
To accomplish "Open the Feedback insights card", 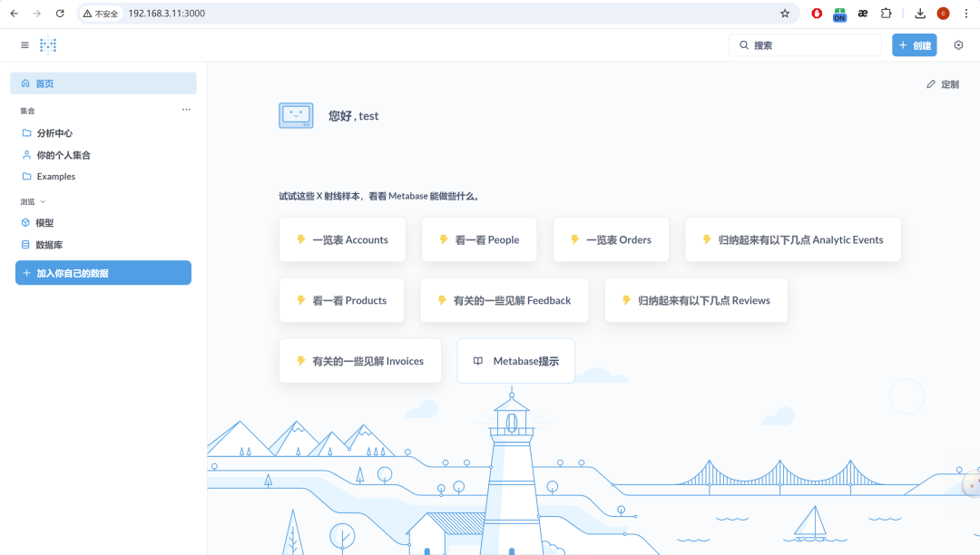I will click(505, 300).
